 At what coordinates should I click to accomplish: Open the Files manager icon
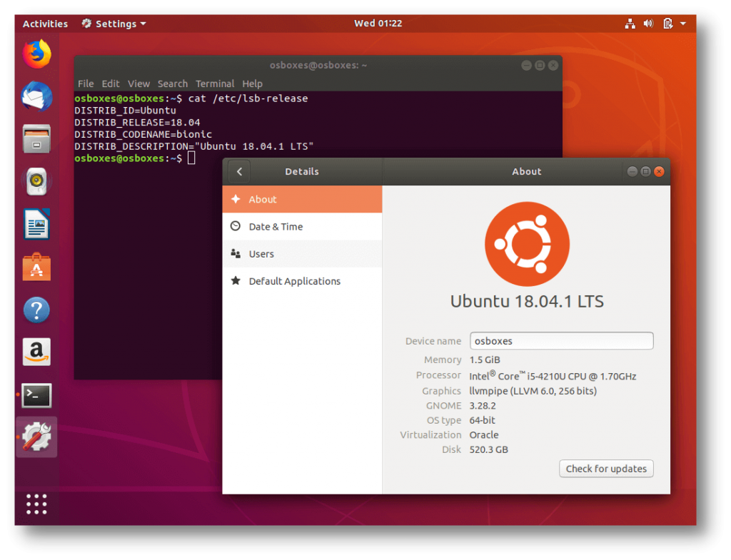36,139
